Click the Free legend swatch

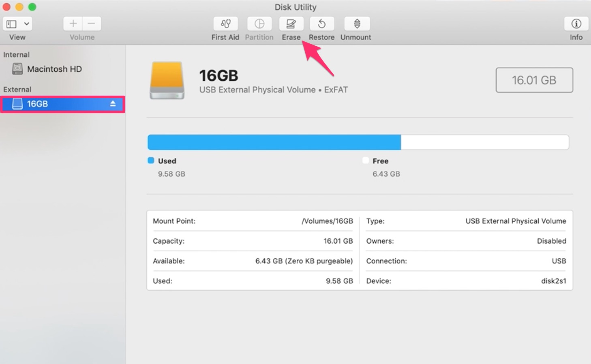tap(365, 161)
